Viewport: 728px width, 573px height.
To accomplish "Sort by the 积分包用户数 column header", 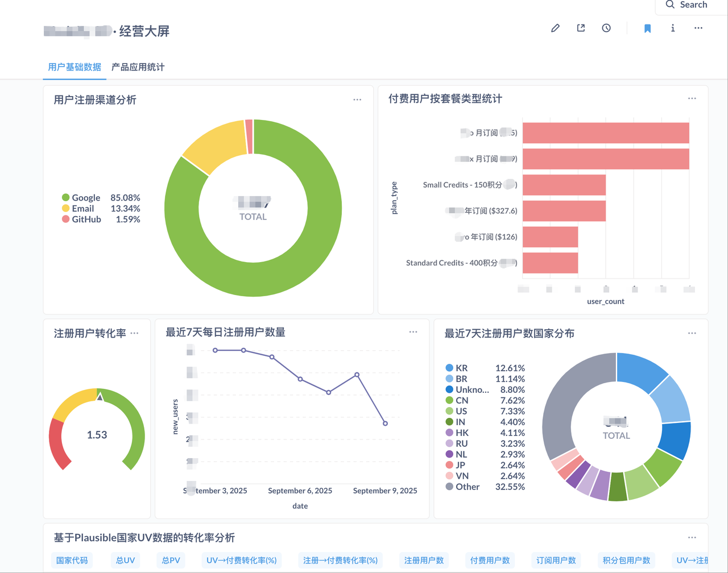I will click(x=626, y=560).
